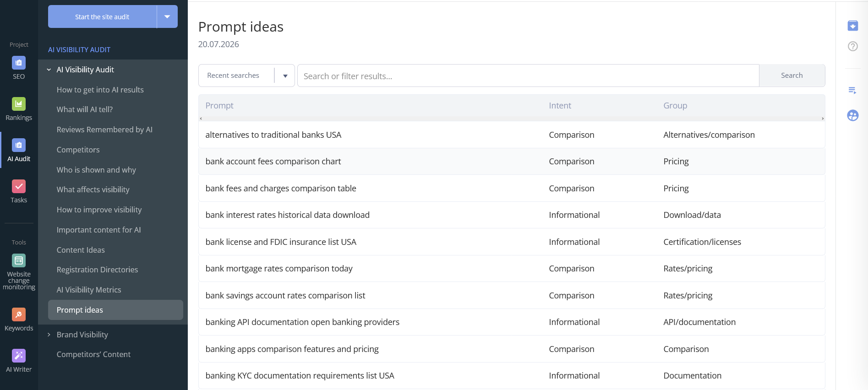868x390 pixels.
Task: Open Important content for AI
Action: [x=98, y=230]
